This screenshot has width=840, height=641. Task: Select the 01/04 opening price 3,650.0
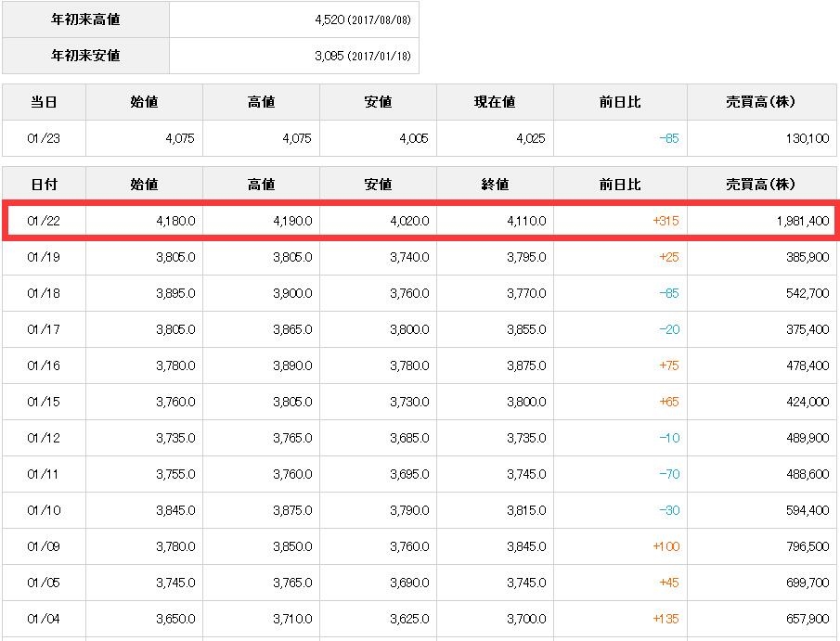(x=174, y=619)
